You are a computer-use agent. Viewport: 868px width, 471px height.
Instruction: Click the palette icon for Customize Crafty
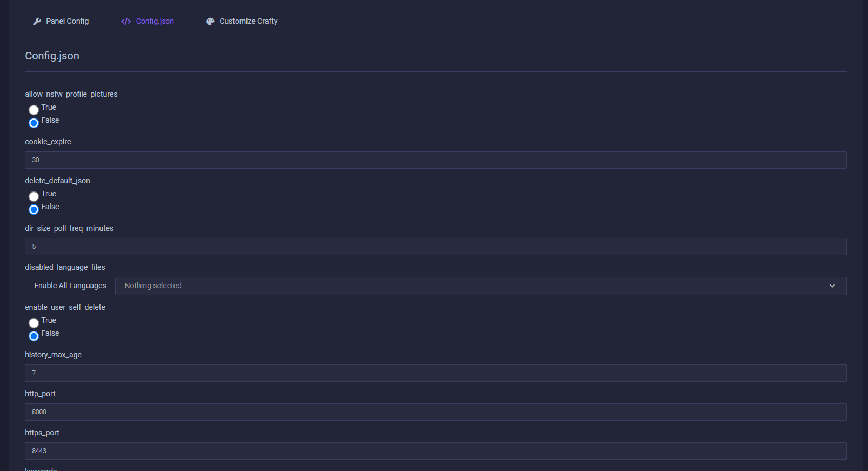point(210,22)
